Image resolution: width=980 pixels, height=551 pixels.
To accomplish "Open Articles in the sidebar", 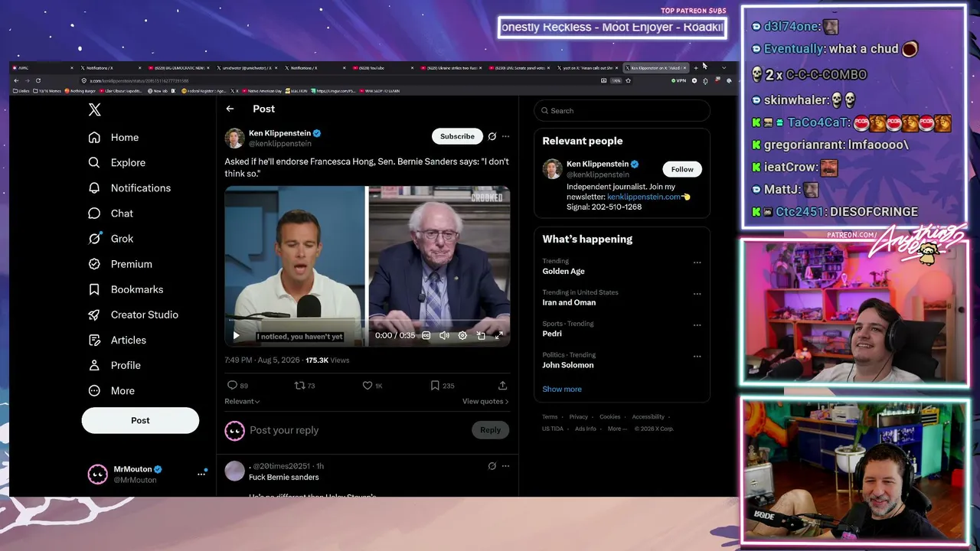I will click(116, 340).
